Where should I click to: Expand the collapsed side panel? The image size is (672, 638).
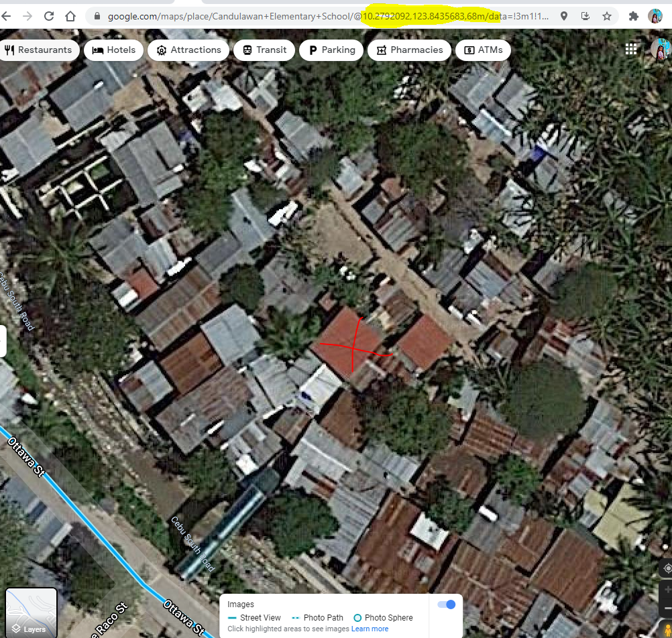[x=3, y=341]
